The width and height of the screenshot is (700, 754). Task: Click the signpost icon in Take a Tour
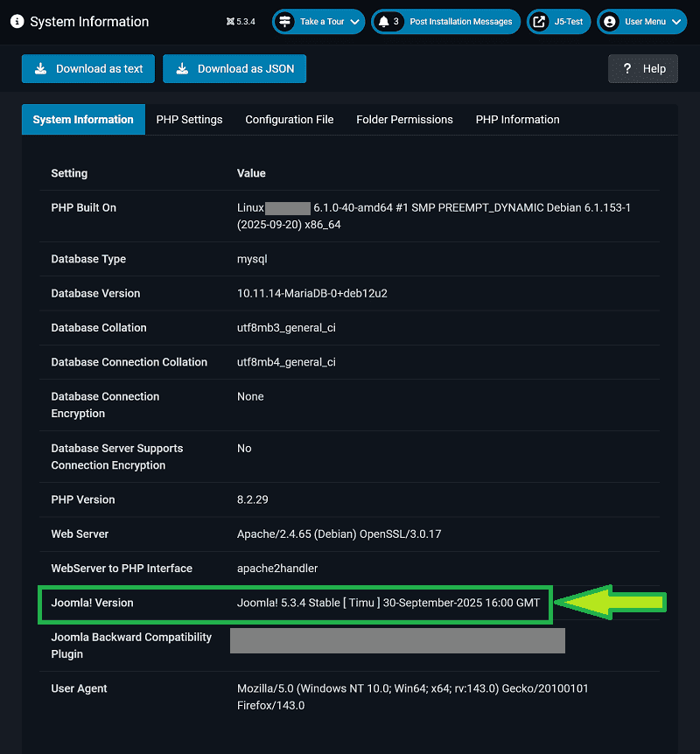[x=284, y=22]
